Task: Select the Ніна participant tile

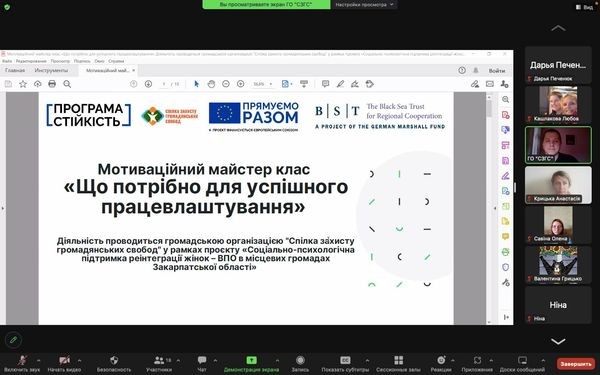Action: [x=558, y=305]
